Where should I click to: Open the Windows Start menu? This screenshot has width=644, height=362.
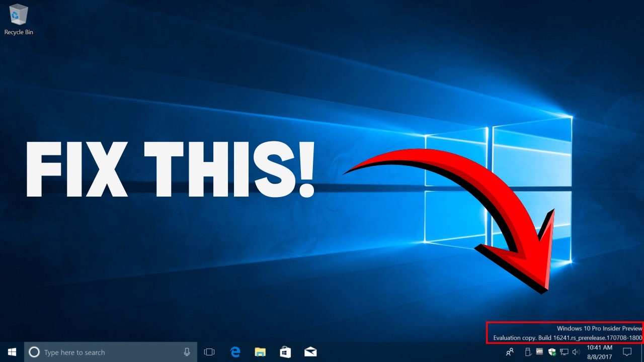click(x=12, y=352)
